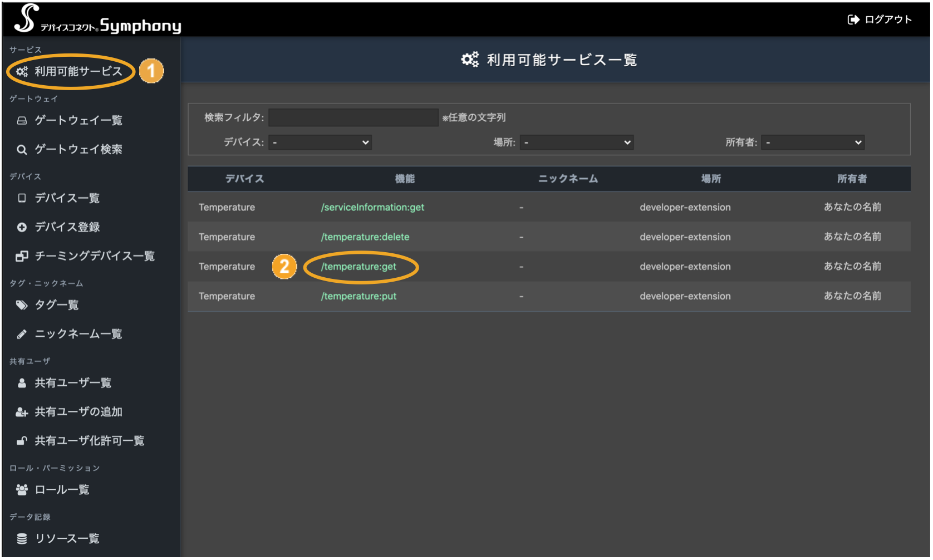Open the 利用可能サービス menu item
Image resolution: width=933 pixels, height=560 pixels.
point(78,72)
